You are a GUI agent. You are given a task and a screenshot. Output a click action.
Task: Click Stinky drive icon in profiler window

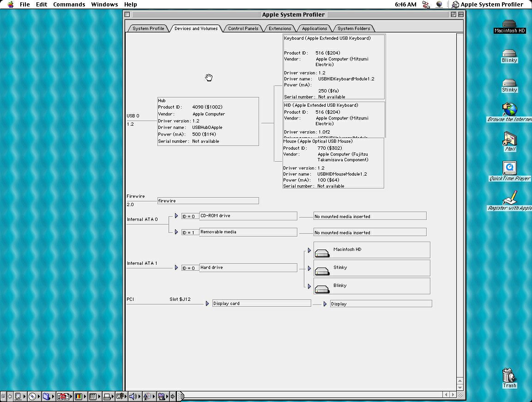point(322,271)
